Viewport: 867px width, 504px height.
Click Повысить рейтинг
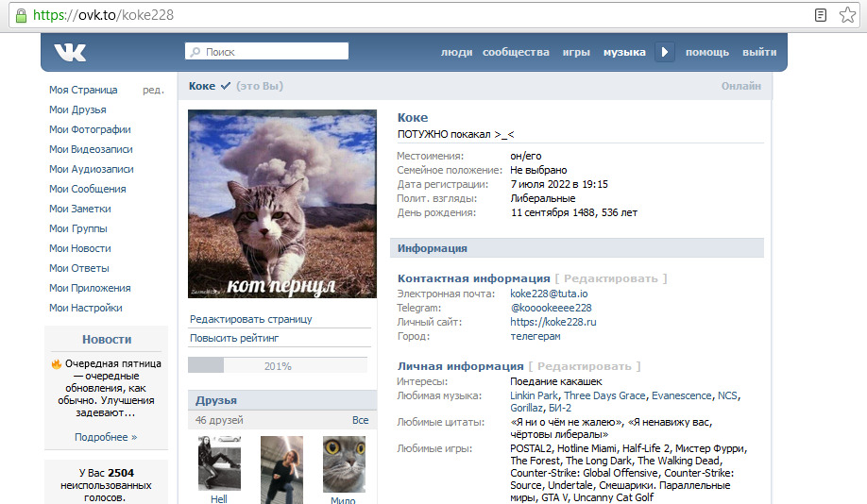[234, 338]
